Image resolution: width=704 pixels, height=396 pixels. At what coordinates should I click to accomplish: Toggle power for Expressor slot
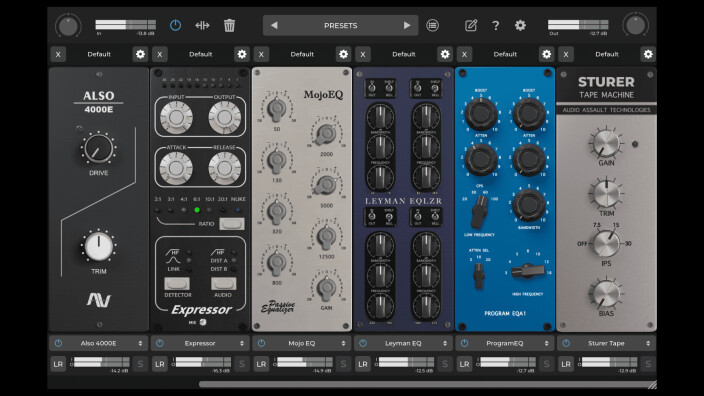point(160,343)
